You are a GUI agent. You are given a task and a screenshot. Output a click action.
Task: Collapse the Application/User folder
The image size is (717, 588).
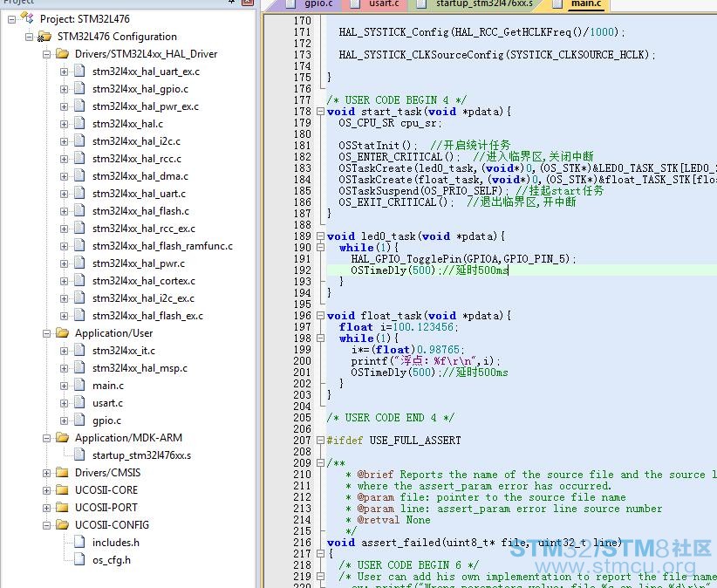(x=46, y=333)
